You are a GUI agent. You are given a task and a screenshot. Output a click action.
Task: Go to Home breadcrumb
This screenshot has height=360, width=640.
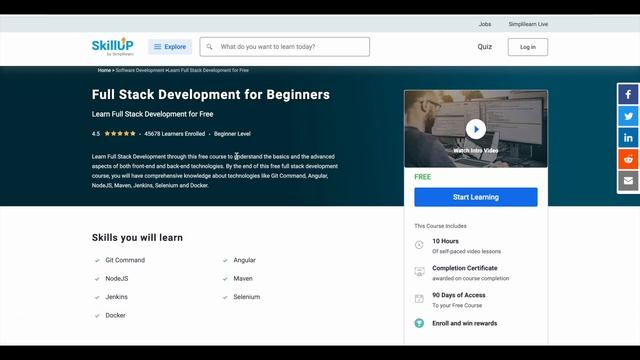(x=104, y=70)
